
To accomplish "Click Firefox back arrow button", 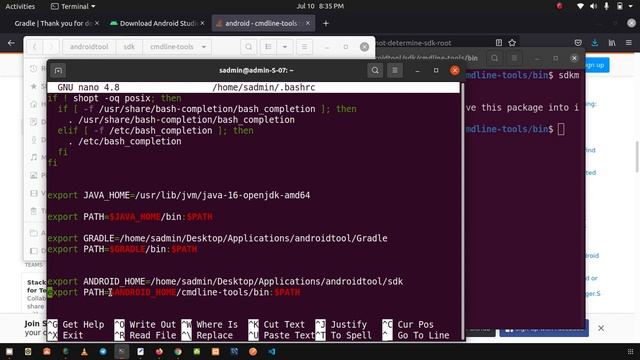I will pos(11,43).
